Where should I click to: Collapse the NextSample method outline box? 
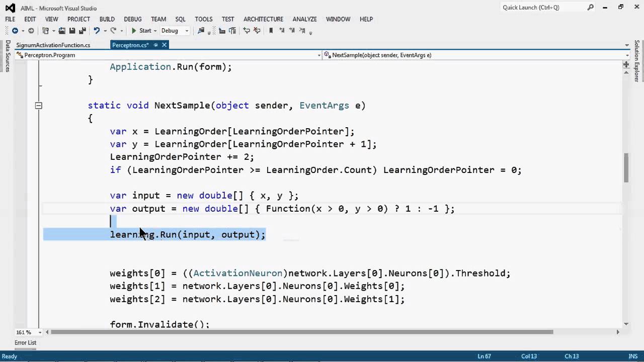pos(38,106)
